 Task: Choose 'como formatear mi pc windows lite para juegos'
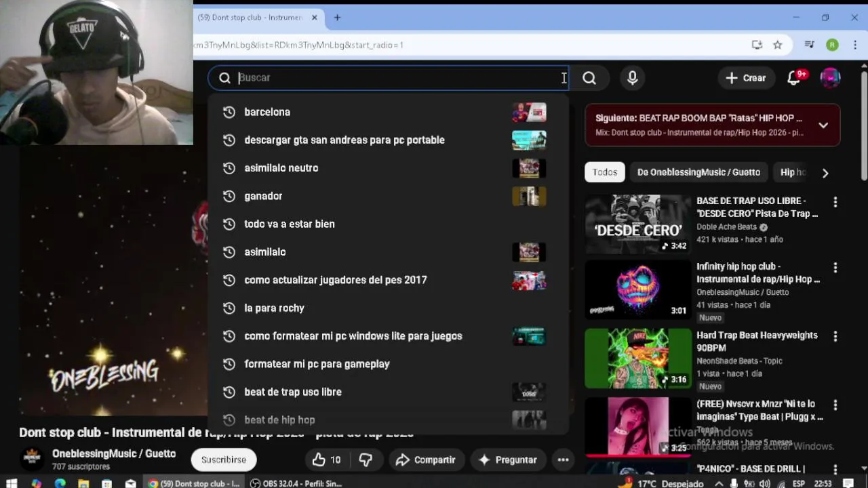388,336
